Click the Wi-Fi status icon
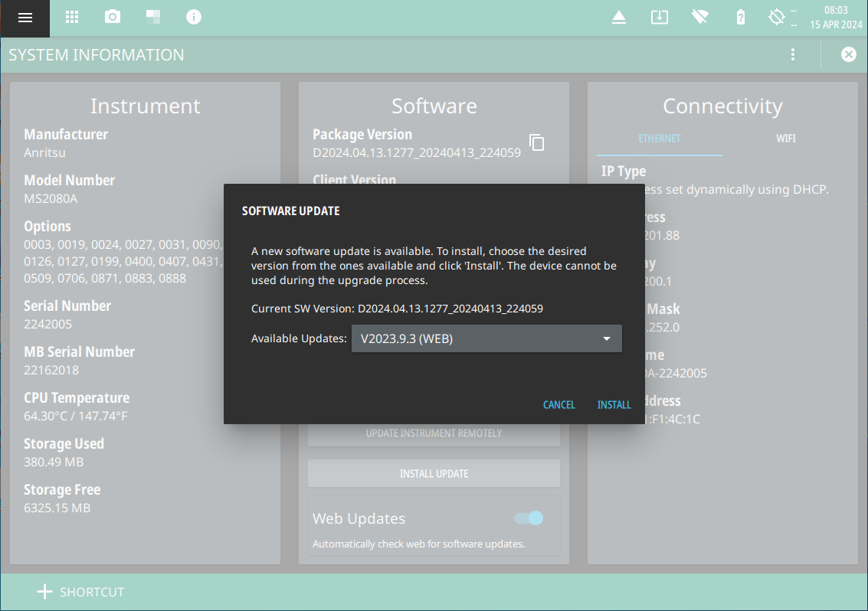The image size is (868, 611). (699, 17)
